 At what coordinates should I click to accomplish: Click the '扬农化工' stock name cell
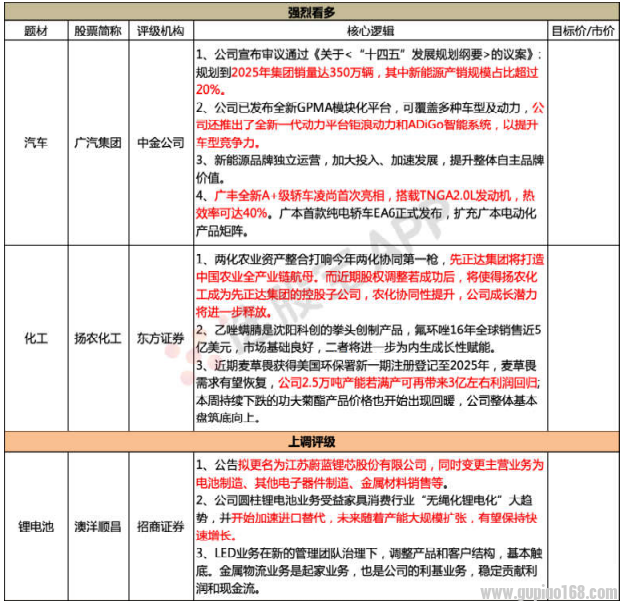pyautogui.click(x=98, y=338)
